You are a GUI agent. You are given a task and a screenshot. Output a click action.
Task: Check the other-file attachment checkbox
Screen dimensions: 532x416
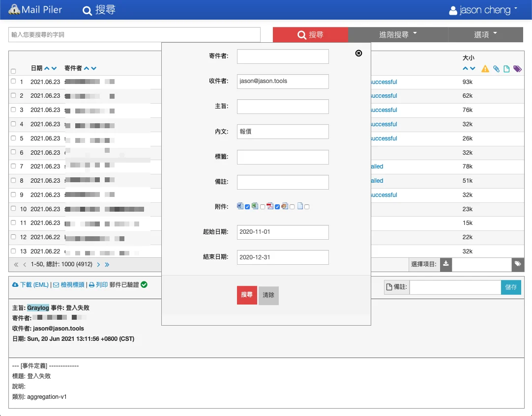[x=307, y=207]
